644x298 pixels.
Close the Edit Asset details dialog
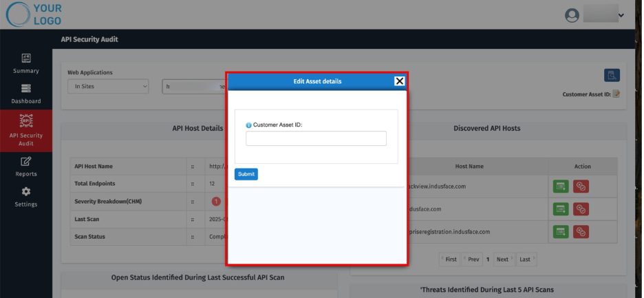[x=399, y=81]
